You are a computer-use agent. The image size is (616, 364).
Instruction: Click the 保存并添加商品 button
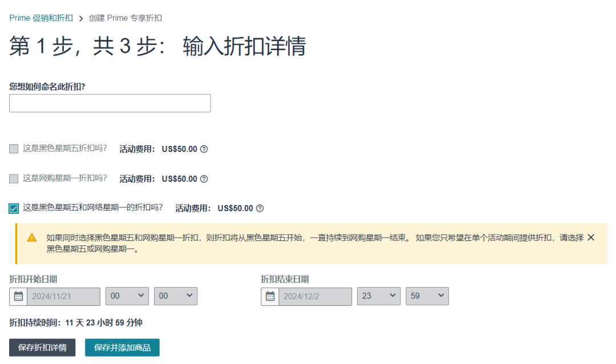[122, 347]
